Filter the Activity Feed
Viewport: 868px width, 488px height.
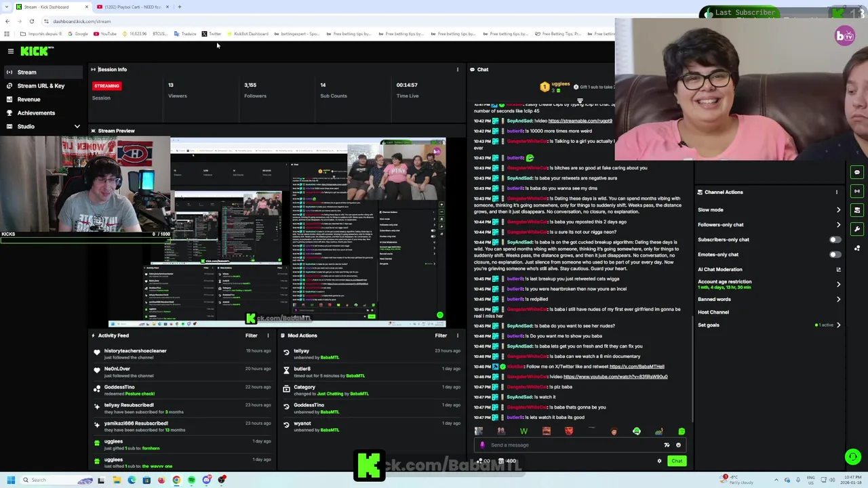(x=251, y=335)
